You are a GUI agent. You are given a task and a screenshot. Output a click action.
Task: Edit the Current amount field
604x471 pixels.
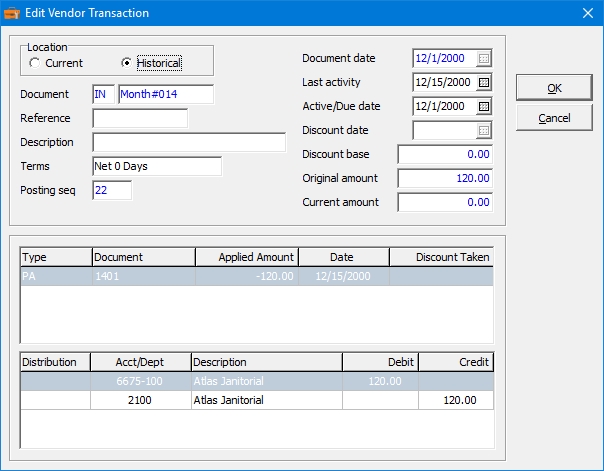445,202
